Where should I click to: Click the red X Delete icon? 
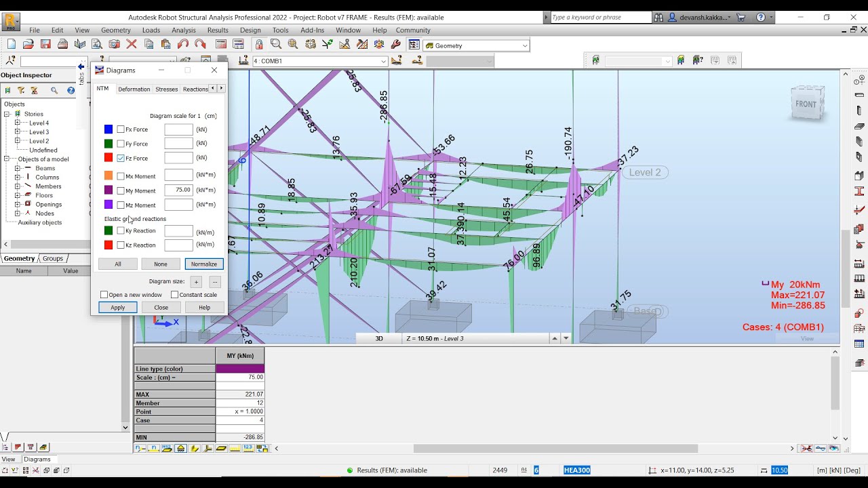(x=132, y=44)
